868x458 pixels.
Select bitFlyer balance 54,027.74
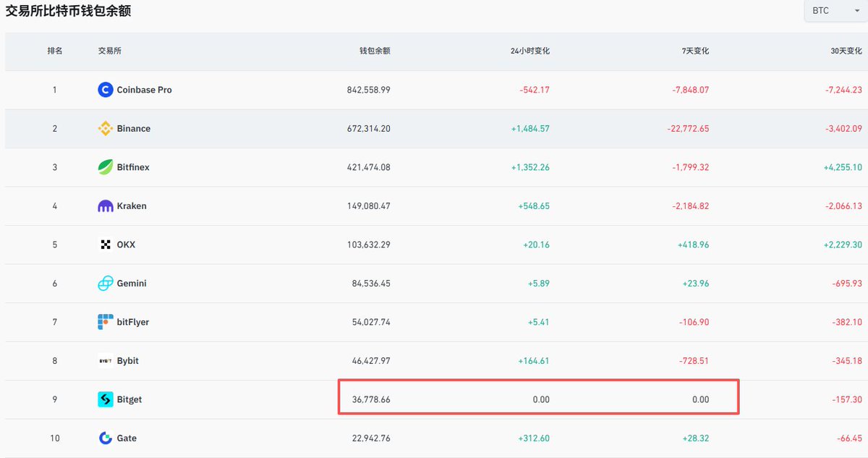(371, 322)
